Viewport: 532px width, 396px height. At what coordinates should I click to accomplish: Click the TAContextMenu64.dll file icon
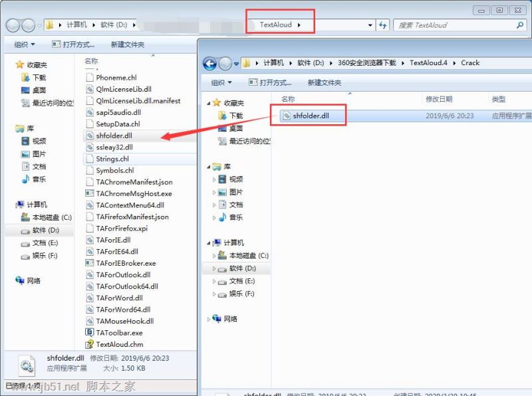(90, 205)
